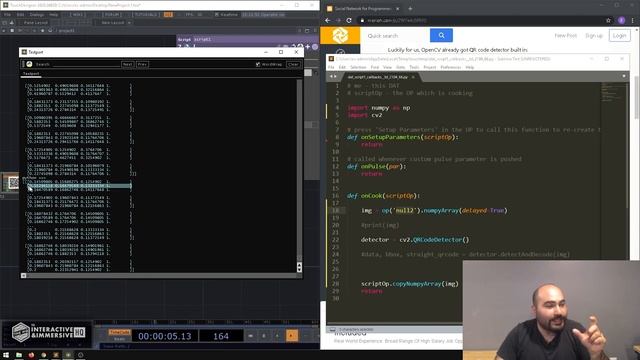Image resolution: width=640 pixels, height=360 pixels.
Task: Expand the New Layout dropdown arrow
Action: (129, 22)
